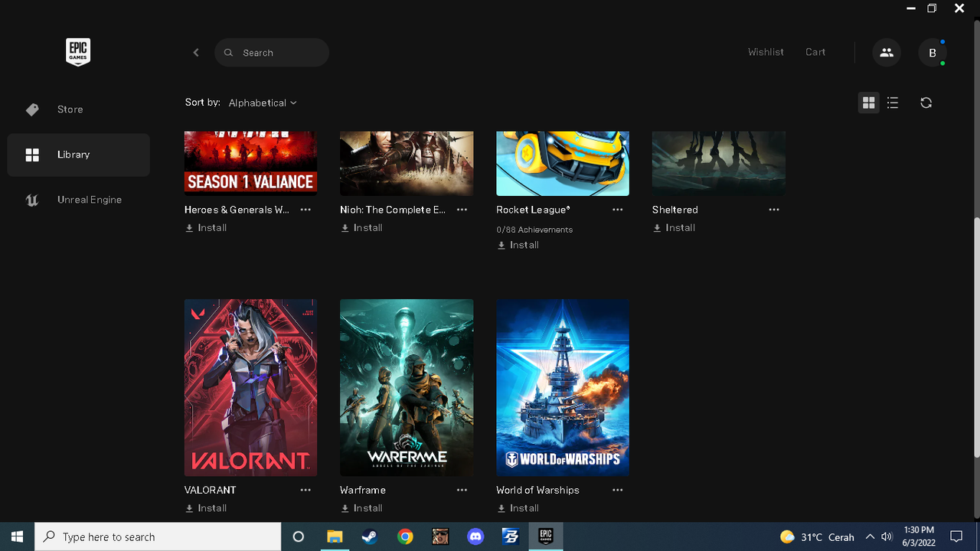The image size is (980, 551).
Task: Open the blue Z app in taskbar
Action: tap(511, 536)
